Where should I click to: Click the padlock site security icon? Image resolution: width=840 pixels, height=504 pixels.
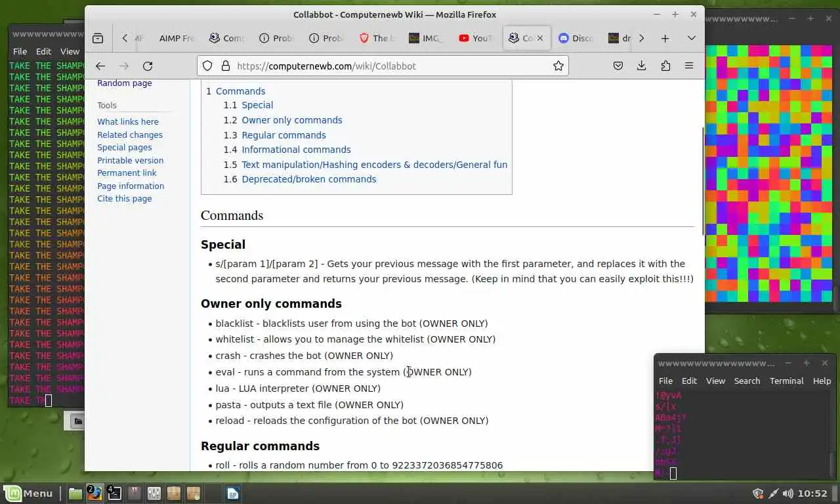tap(225, 66)
